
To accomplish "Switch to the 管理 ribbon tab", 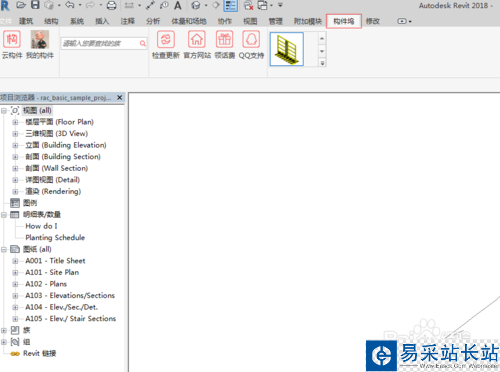I will [276, 21].
